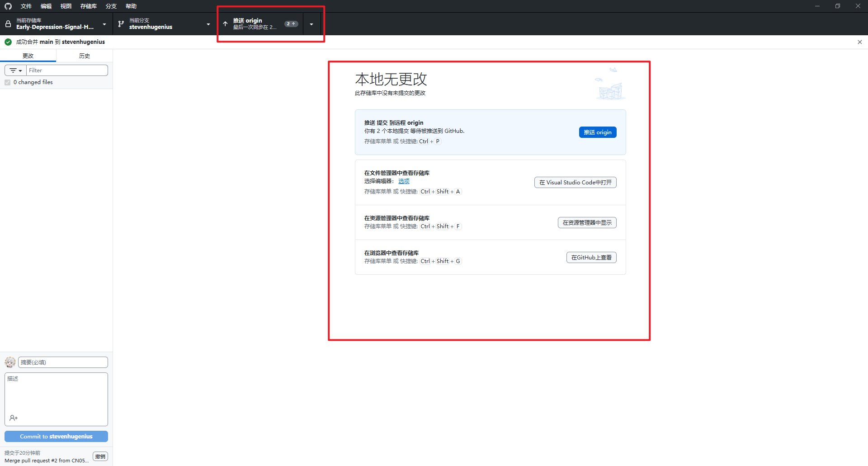The height and width of the screenshot is (466, 868).
Task: Expand the current repository dropdown
Action: (x=104, y=24)
